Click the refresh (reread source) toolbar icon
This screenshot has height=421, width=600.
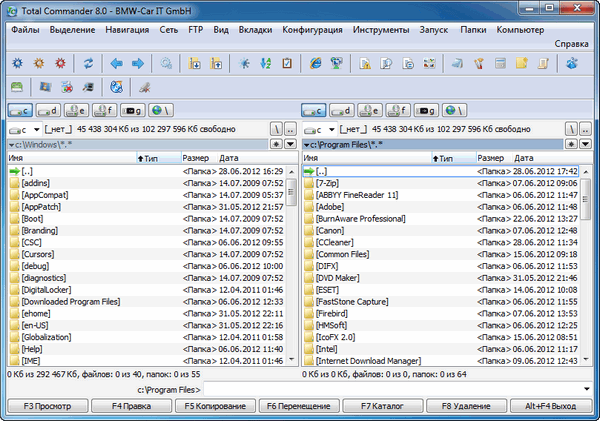point(88,64)
